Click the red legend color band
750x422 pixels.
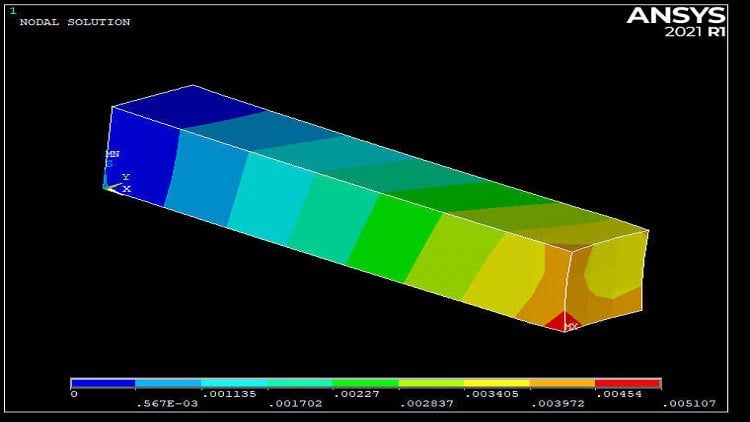tap(628, 383)
